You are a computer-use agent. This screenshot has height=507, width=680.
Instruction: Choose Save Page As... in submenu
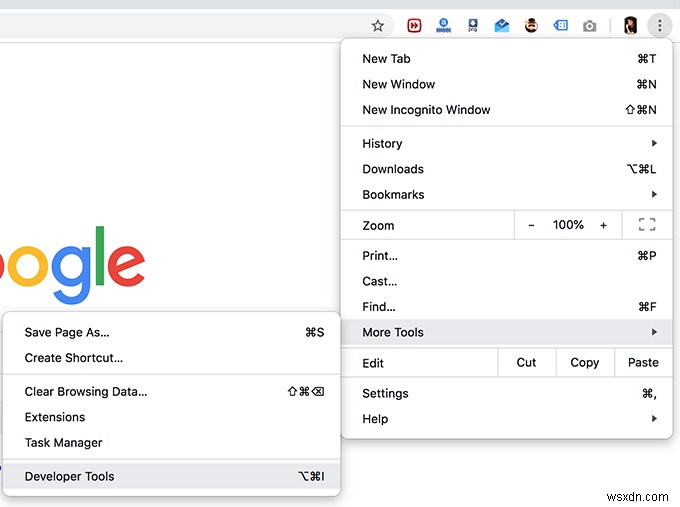tap(172, 332)
